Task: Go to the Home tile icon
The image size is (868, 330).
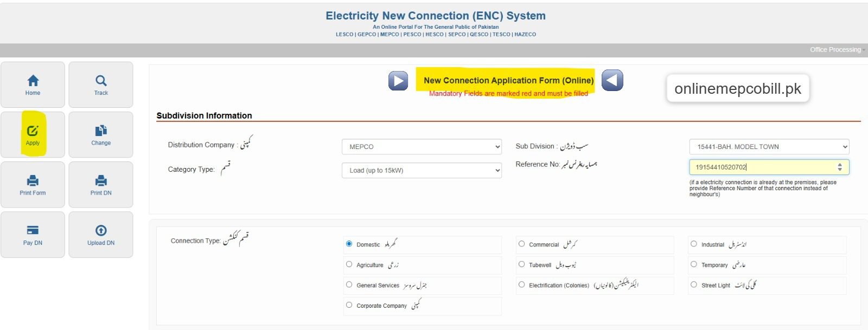Action: (x=33, y=81)
